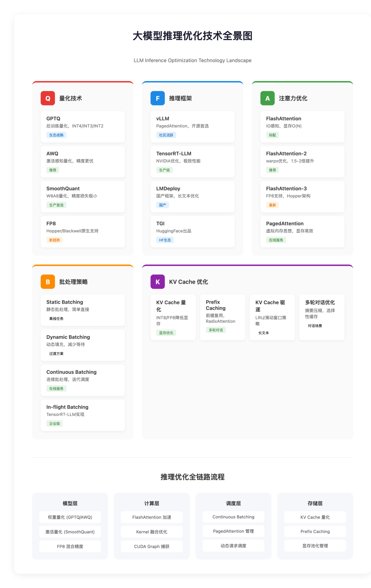Image resolution: width=371 pixels, height=588 pixels.
Task: Click the 对话场景 tag under 多轮对话优化
Action: point(315,326)
